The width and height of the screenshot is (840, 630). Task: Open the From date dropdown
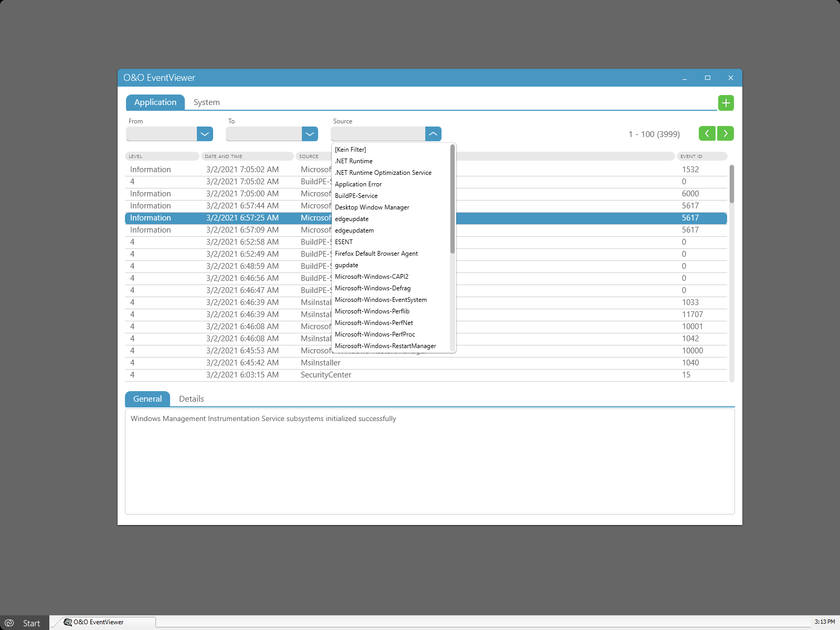(205, 134)
